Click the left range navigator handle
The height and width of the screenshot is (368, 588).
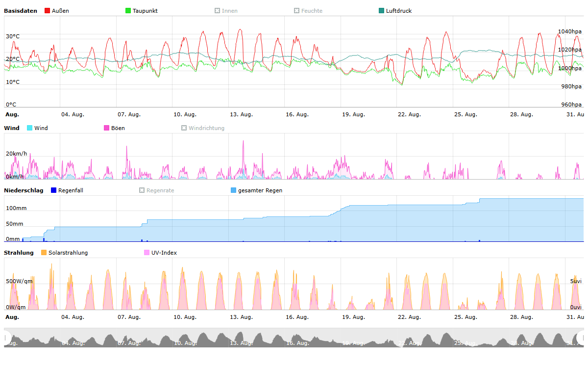(6, 338)
